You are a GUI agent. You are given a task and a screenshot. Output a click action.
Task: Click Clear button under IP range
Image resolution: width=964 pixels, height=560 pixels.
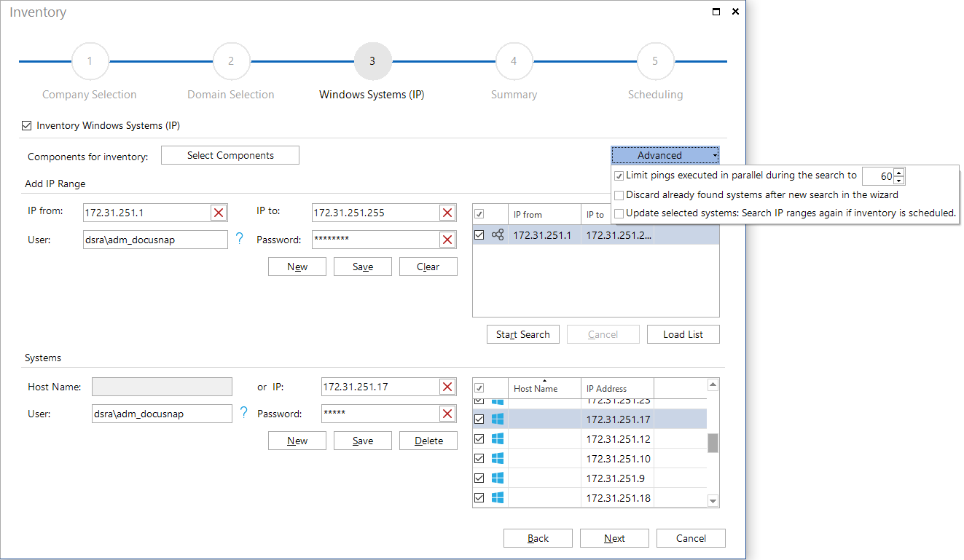[x=428, y=267]
